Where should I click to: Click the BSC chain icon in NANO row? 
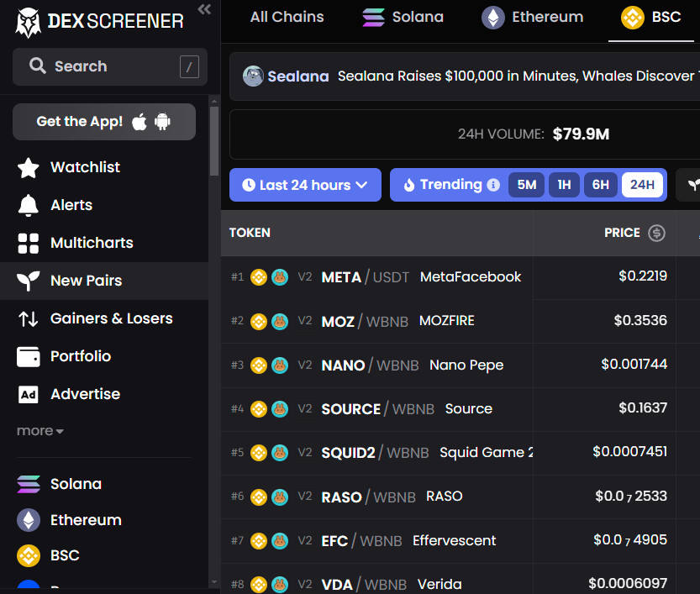click(259, 365)
